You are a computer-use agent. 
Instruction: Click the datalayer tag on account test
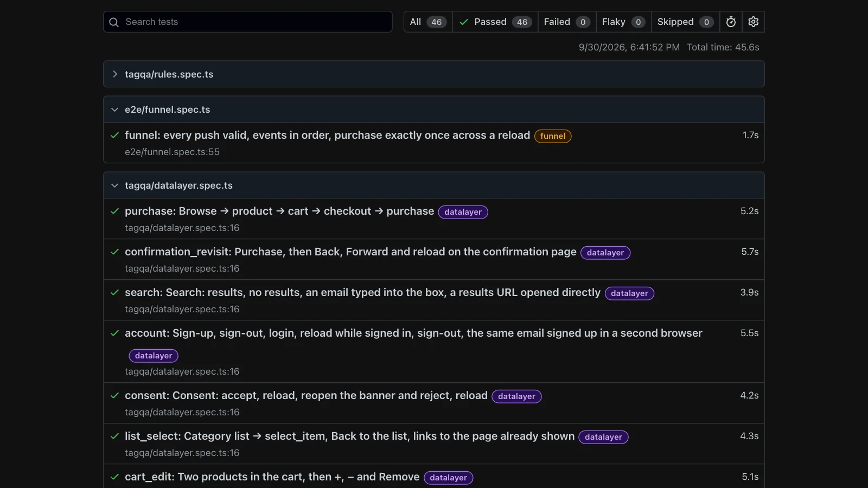point(154,356)
